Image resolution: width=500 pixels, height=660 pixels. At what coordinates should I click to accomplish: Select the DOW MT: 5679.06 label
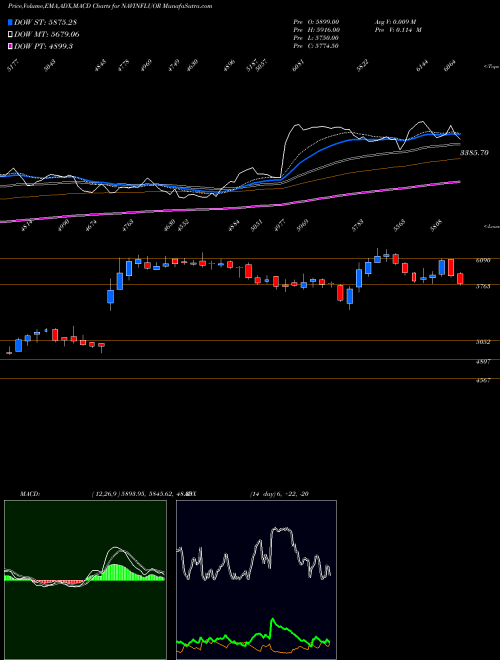47,34
